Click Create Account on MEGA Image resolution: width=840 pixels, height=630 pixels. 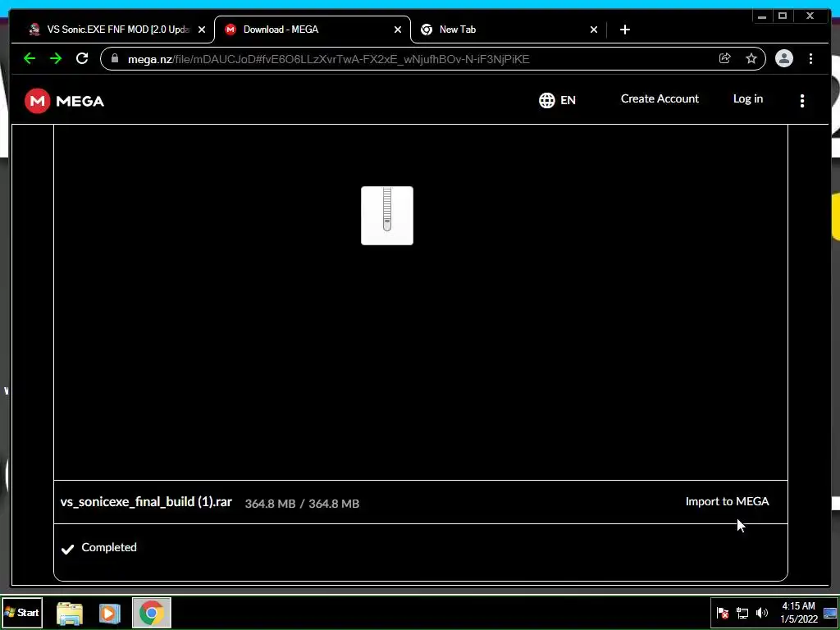click(660, 98)
